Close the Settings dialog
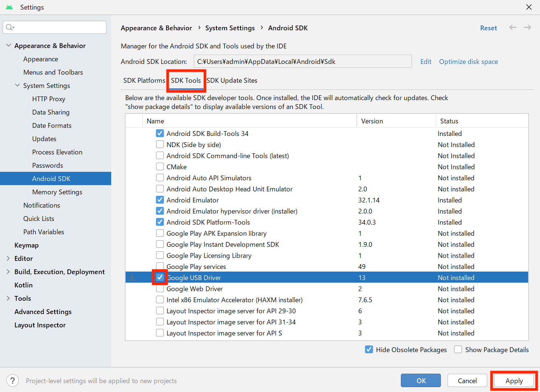This screenshot has height=392, width=540. 529,7
